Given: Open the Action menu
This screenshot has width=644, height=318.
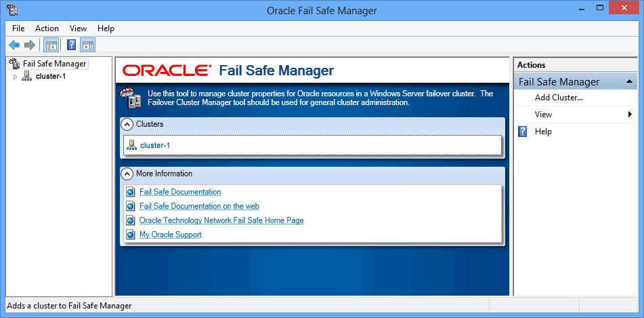Looking at the screenshot, I should [47, 28].
